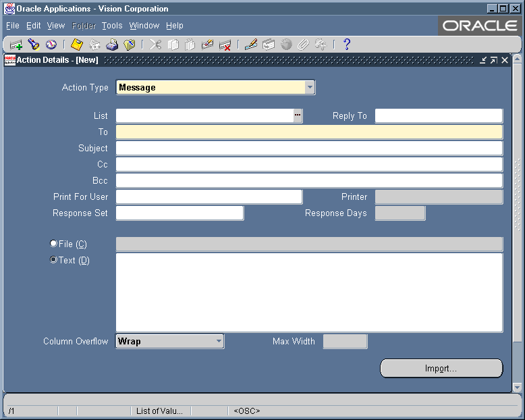This screenshot has width=525, height=420.
Task: Click the Cut scissors toolbar icon
Action: [x=155, y=45]
